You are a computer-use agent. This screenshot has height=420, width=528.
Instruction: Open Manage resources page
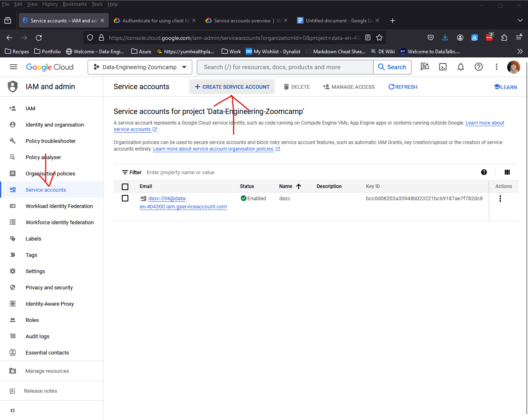pos(52,371)
